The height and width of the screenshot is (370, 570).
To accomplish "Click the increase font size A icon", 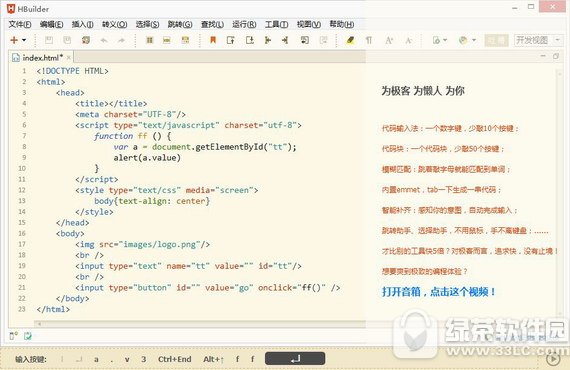I will pyautogui.click(x=389, y=40).
